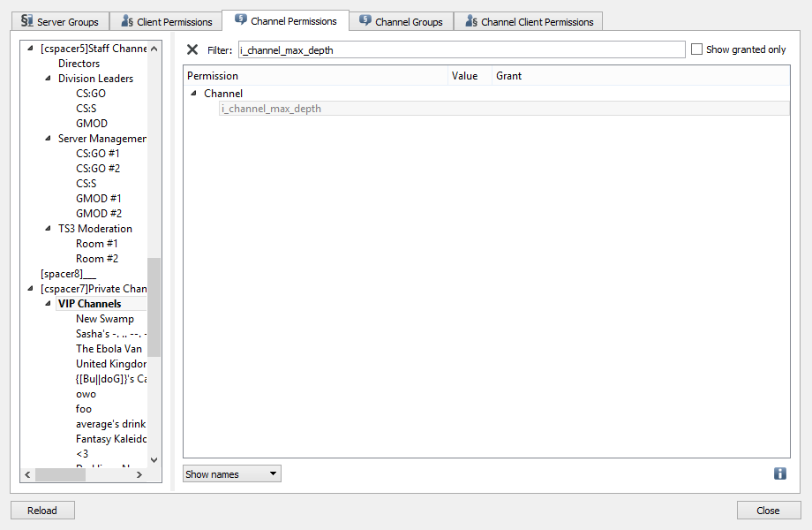Click in the Filter text field
This screenshot has width=812, height=530.
tap(461, 50)
